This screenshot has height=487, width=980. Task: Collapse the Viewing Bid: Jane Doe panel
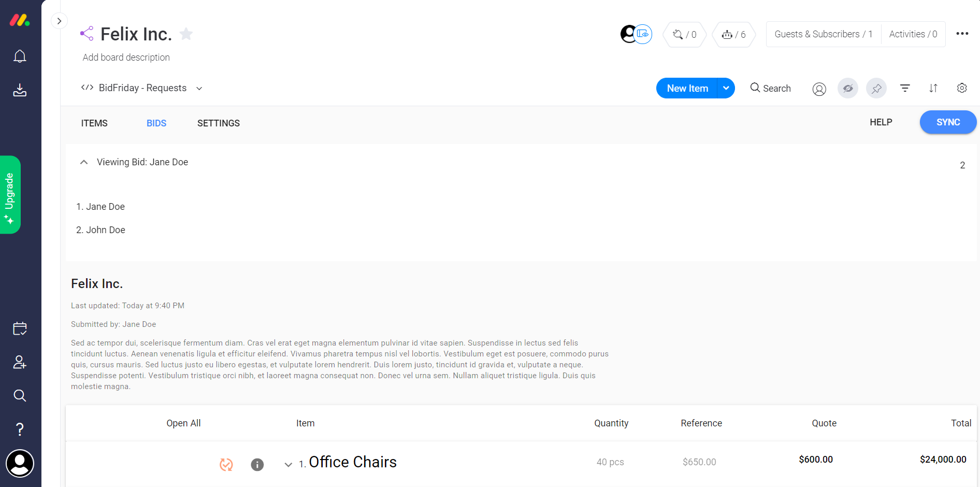coord(84,162)
